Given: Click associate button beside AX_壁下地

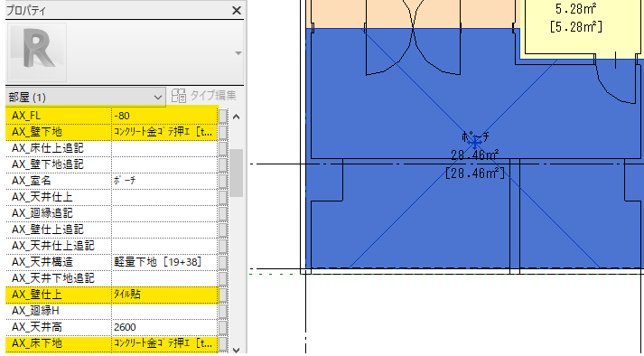Looking at the screenshot, I should [223, 132].
